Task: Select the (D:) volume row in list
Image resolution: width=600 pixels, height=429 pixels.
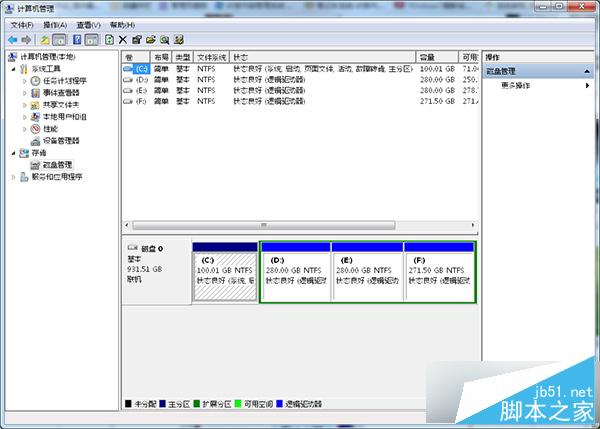Action: (x=300, y=80)
